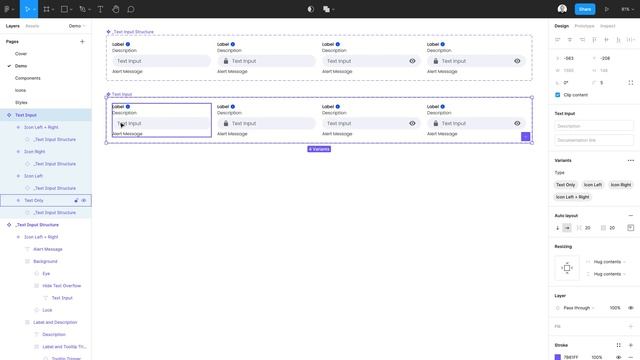This screenshot has width=640, height=360.
Task: Switch to the Layers tab
Action: (x=13, y=26)
